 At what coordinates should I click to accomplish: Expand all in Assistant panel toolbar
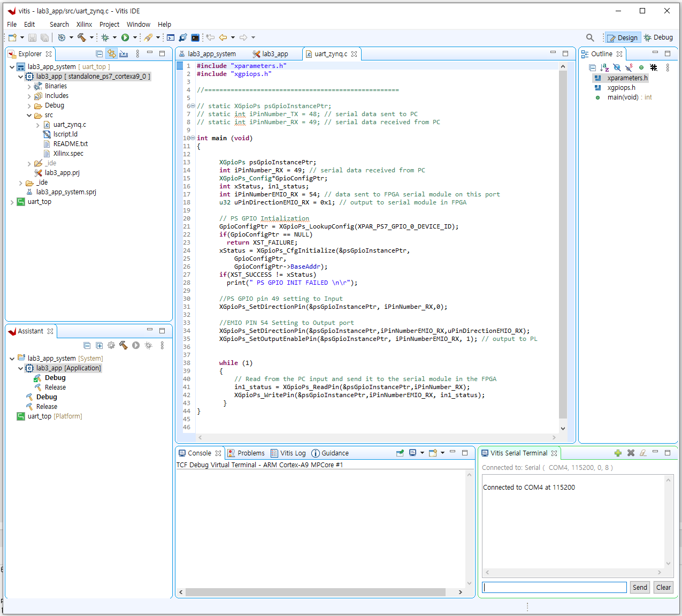point(99,346)
